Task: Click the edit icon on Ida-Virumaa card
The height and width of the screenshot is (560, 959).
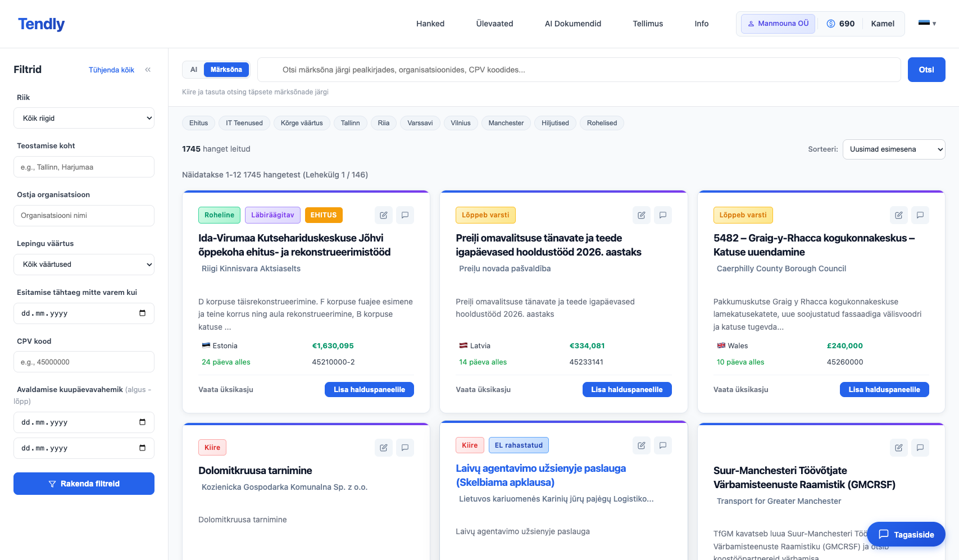Action: (x=384, y=215)
